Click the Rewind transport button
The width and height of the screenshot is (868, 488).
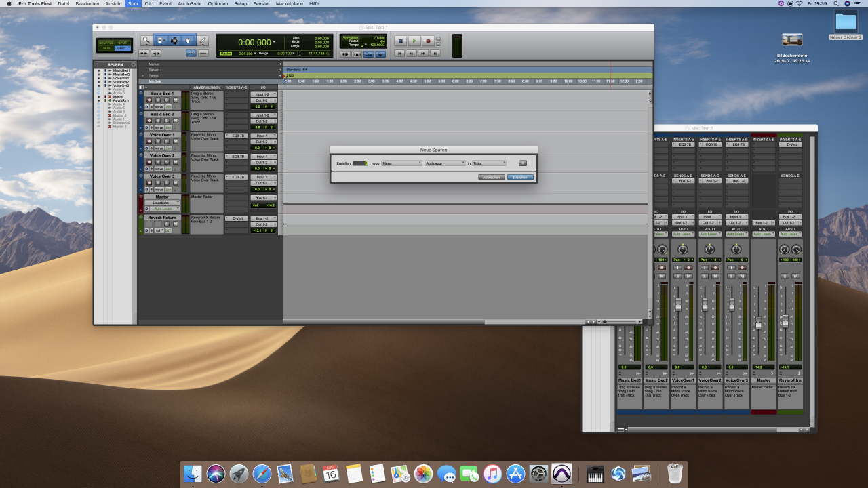[x=412, y=53]
